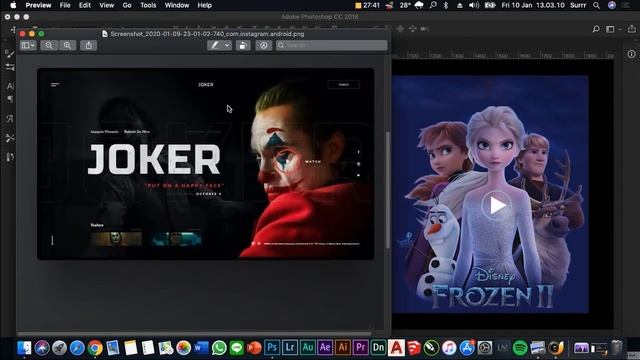
Task: Open the Preview application menu
Action: click(x=38, y=5)
